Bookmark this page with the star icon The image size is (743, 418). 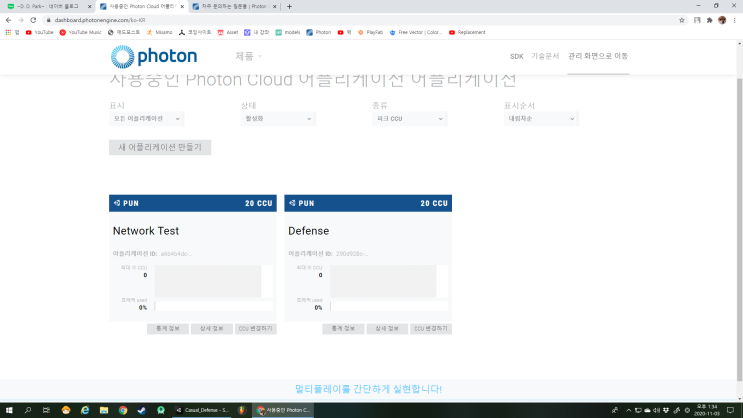coord(682,20)
